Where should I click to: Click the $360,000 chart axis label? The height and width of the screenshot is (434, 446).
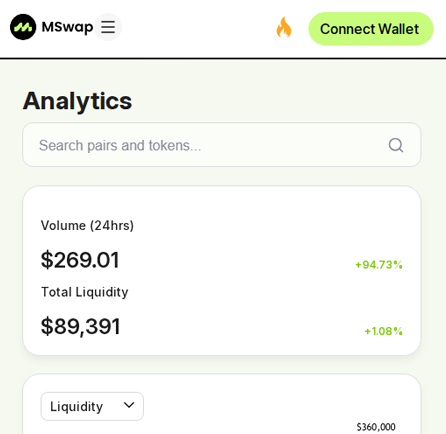click(376, 427)
